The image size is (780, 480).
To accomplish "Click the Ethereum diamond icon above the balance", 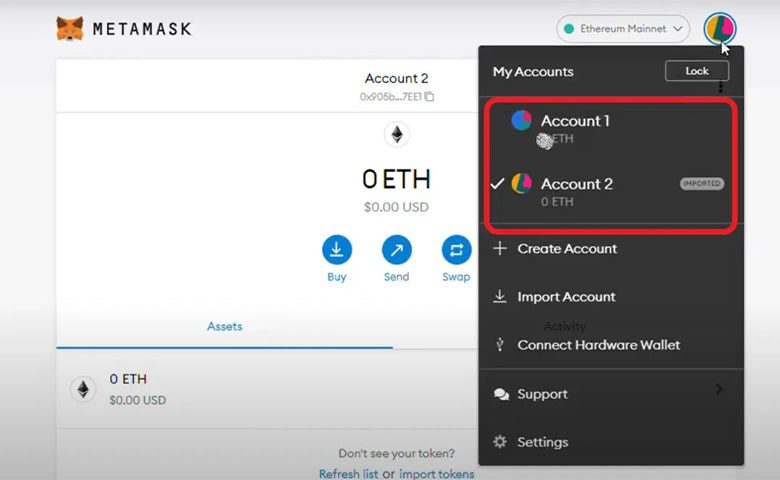I will point(396,134).
